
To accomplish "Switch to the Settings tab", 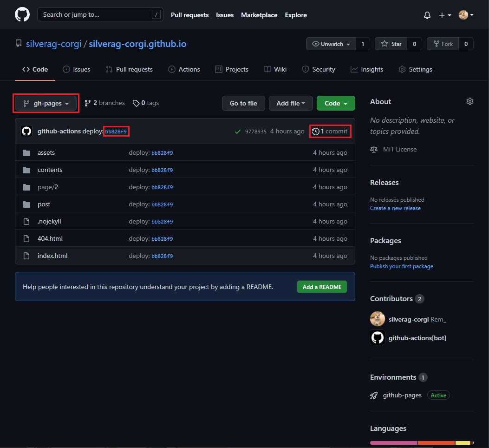I will tap(416, 69).
